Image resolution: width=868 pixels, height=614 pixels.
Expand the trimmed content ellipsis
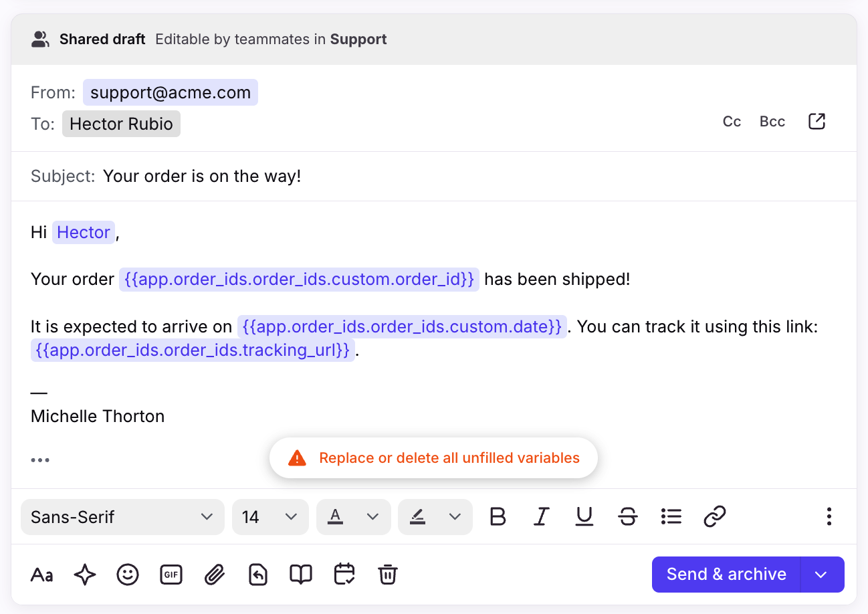point(40,460)
